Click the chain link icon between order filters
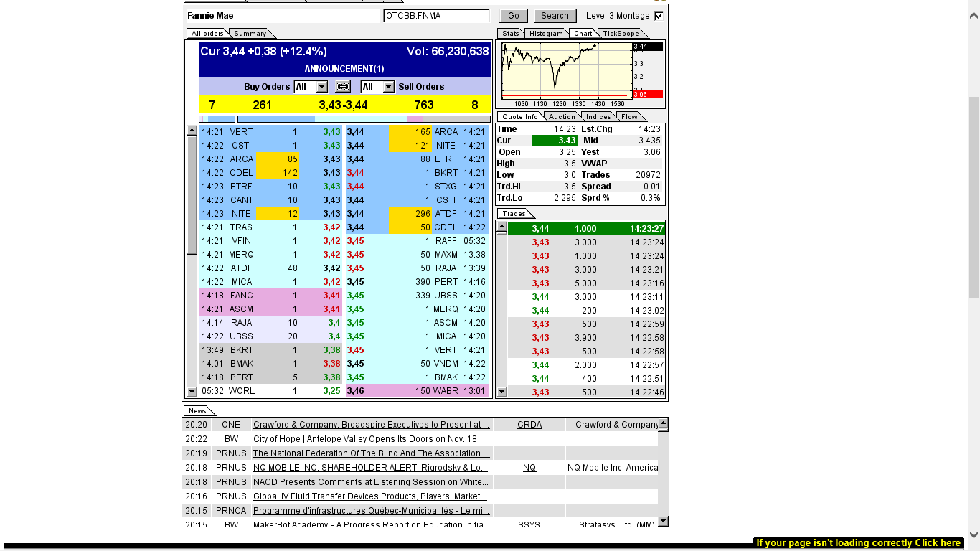 pyautogui.click(x=343, y=87)
